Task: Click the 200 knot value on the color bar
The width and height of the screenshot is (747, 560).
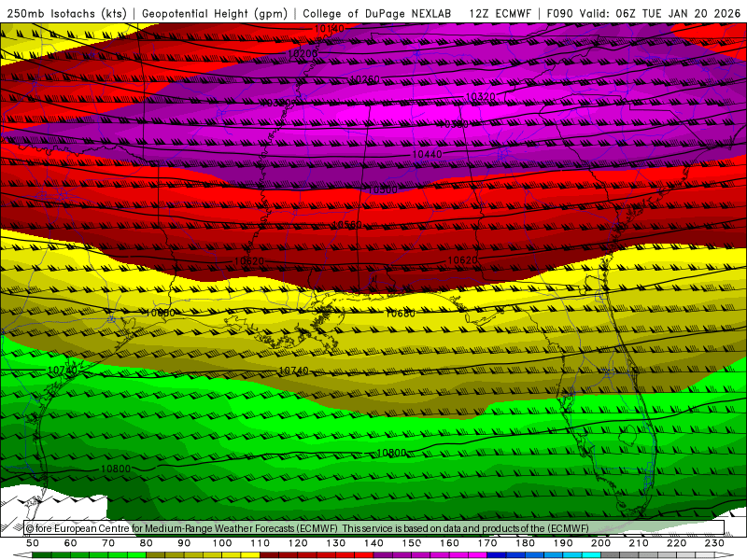Action: (x=601, y=543)
